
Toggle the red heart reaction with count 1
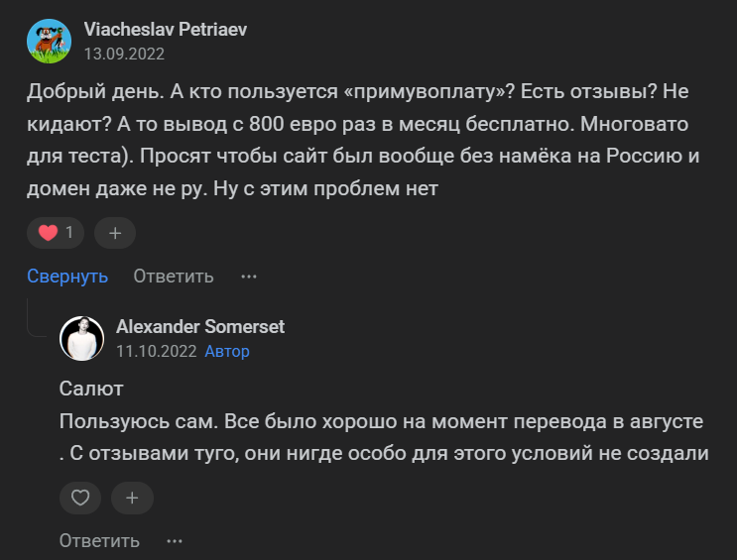tap(57, 233)
